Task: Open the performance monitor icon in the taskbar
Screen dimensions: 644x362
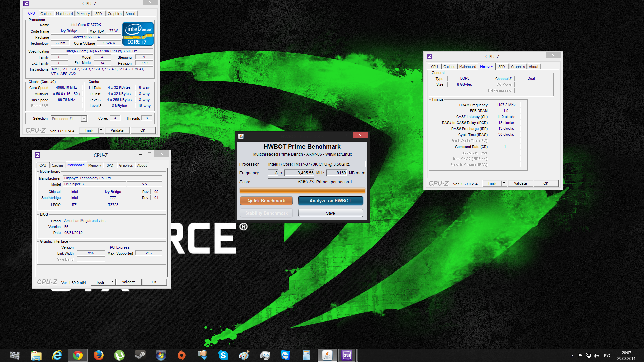Action: click(265, 355)
